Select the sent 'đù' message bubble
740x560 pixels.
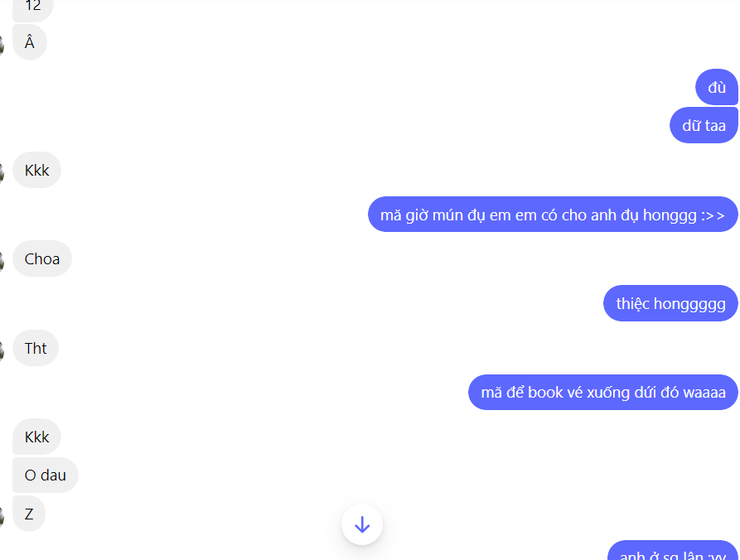pos(717,87)
